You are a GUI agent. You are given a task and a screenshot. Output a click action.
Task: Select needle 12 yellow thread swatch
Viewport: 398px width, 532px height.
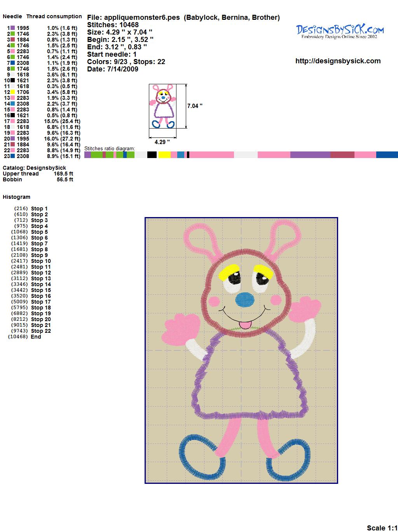(13, 92)
